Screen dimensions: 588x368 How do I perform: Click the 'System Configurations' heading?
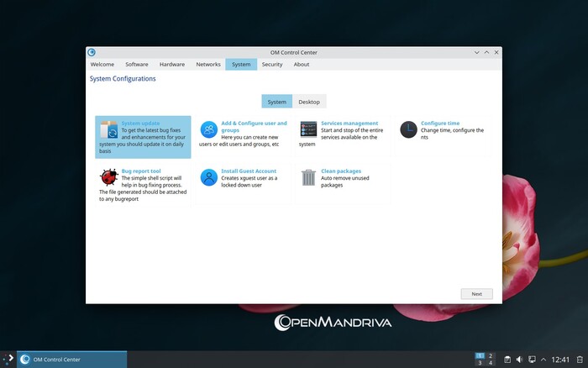coord(123,79)
